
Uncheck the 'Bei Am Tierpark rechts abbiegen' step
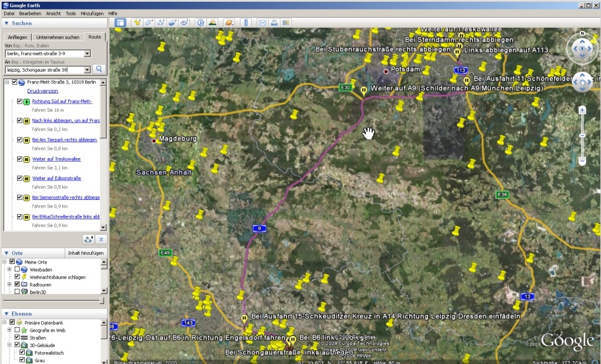19,139
